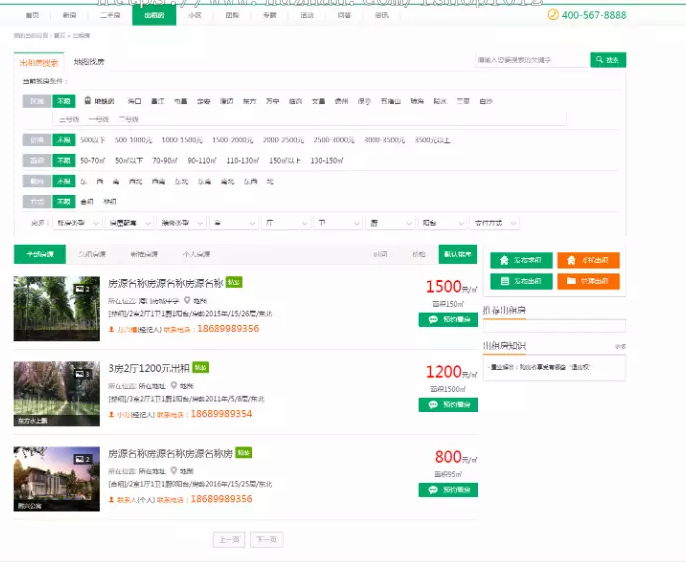Select the 130-150㎡ area option
Image resolution: width=686 pixels, height=562 pixels.
[x=327, y=161]
